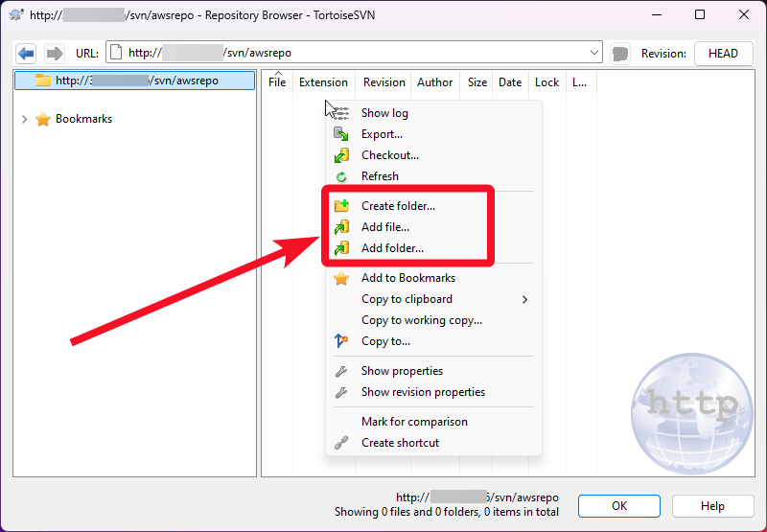The image size is (767, 532).
Task: Select Add file... from the context menu
Action: [x=385, y=227]
